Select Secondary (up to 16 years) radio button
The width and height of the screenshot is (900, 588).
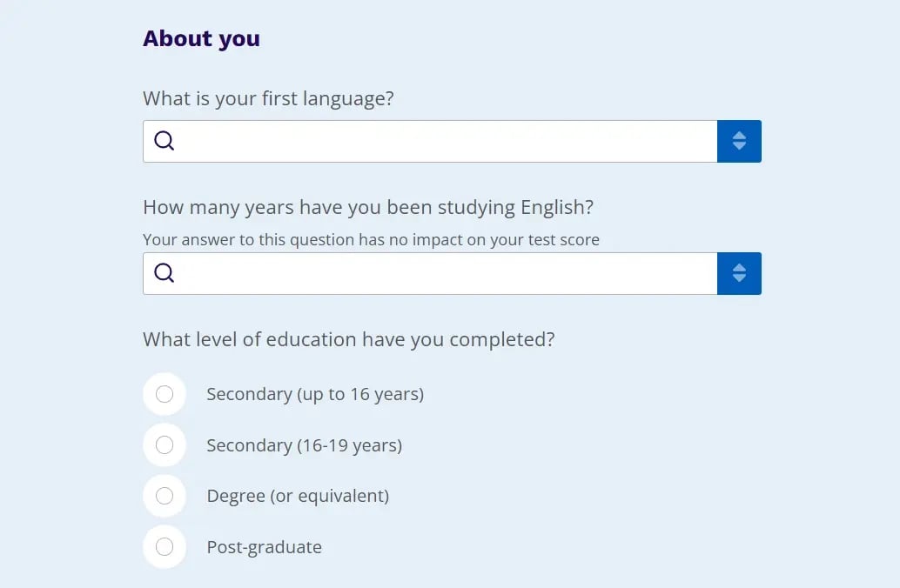[165, 394]
